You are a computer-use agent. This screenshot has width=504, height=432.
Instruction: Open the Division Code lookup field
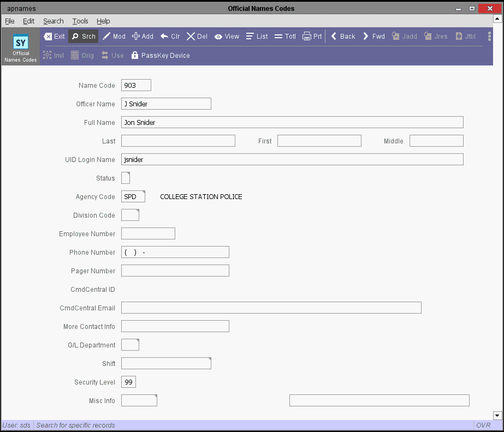[x=130, y=215]
